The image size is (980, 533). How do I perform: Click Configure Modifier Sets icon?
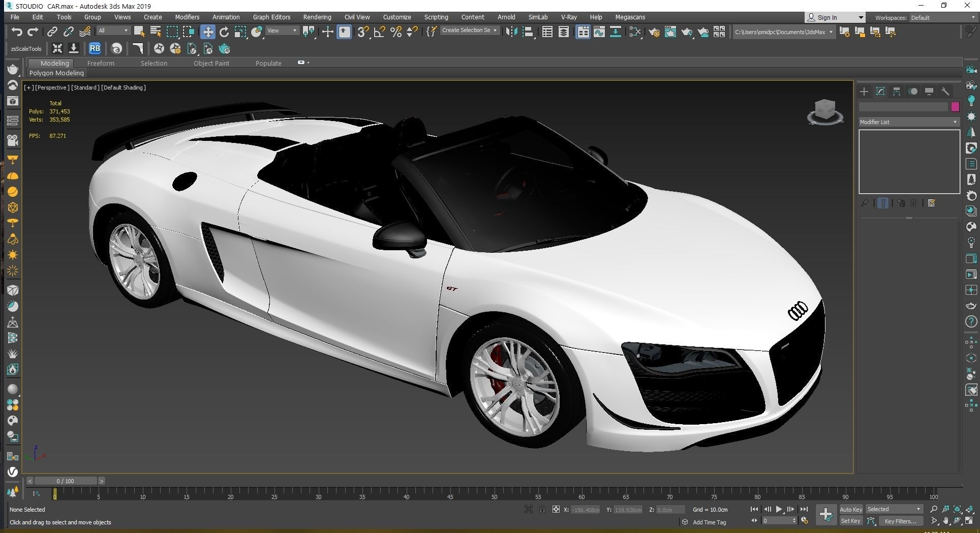click(931, 203)
